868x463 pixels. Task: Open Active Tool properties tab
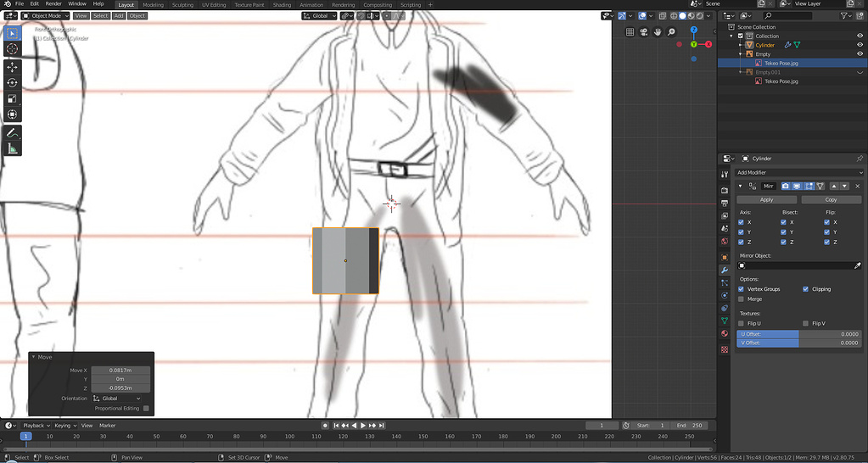(x=725, y=174)
